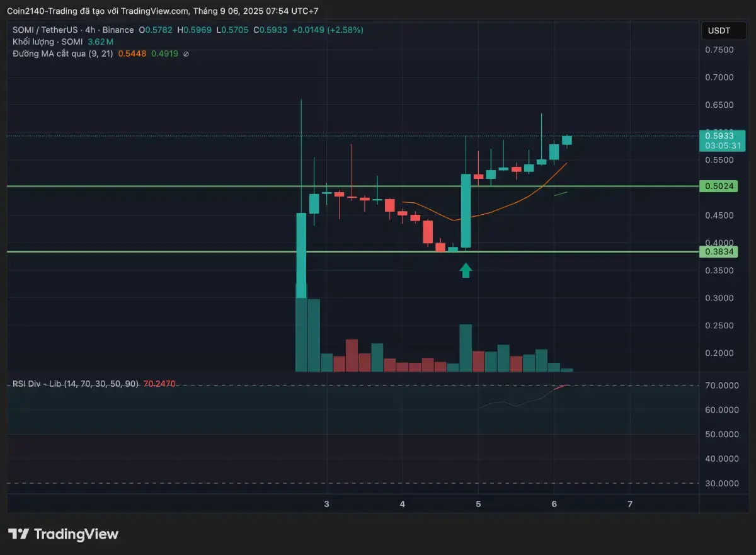Click the RSI Div Lib indicator legend
This screenshot has width=756, height=555.
point(76,383)
